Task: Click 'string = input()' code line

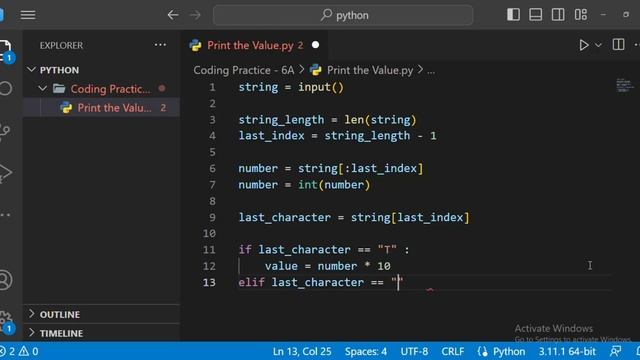Action: pyautogui.click(x=291, y=87)
